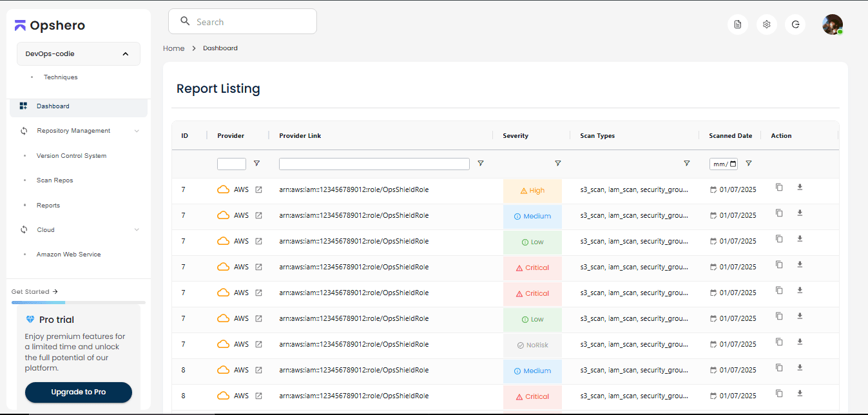The height and width of the screenshot is (415, 868).
Task: Click the Home breadcrumb link
Action: point(173,48)
